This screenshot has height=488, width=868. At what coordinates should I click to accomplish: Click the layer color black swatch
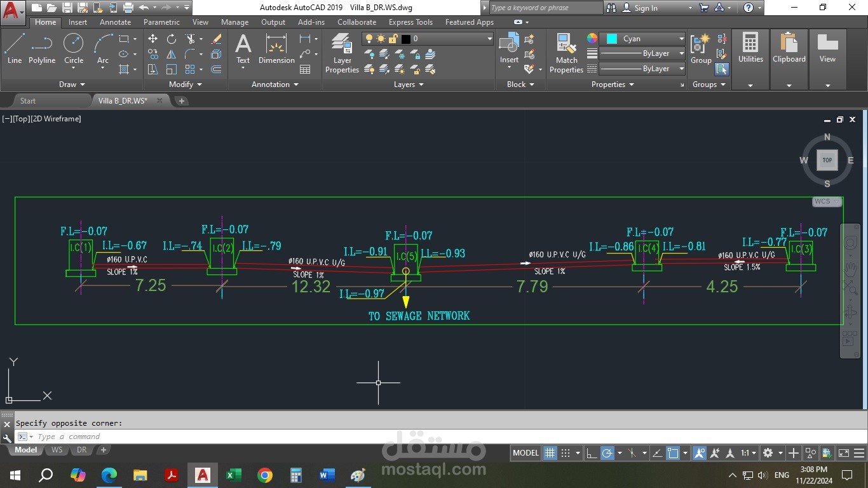tap(405, 39)
